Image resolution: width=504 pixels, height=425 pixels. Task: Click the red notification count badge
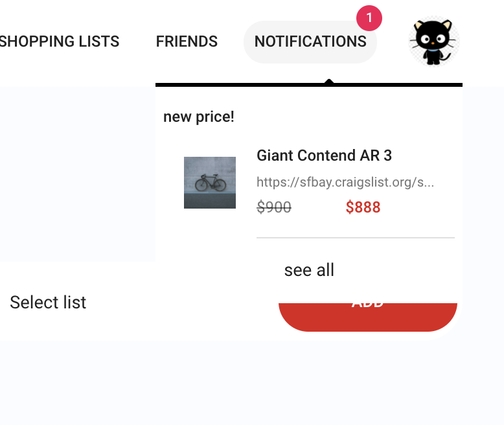[369, 18]
